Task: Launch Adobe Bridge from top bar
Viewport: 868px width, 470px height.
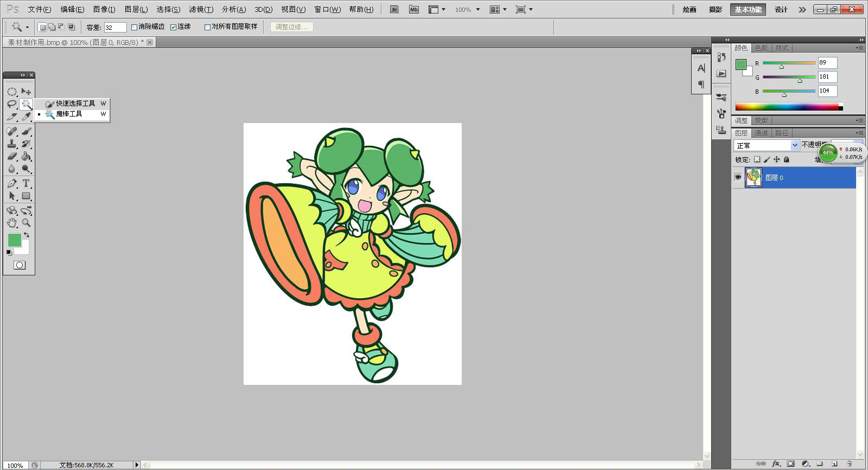Action: (x=394, y=9)
